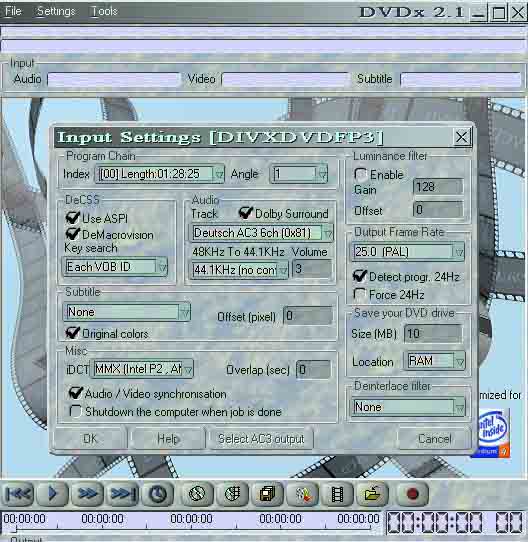Viewport: 528px width, 542px height.
Task: Click the Select AC3 output button
Action: [x=261, y=439]
